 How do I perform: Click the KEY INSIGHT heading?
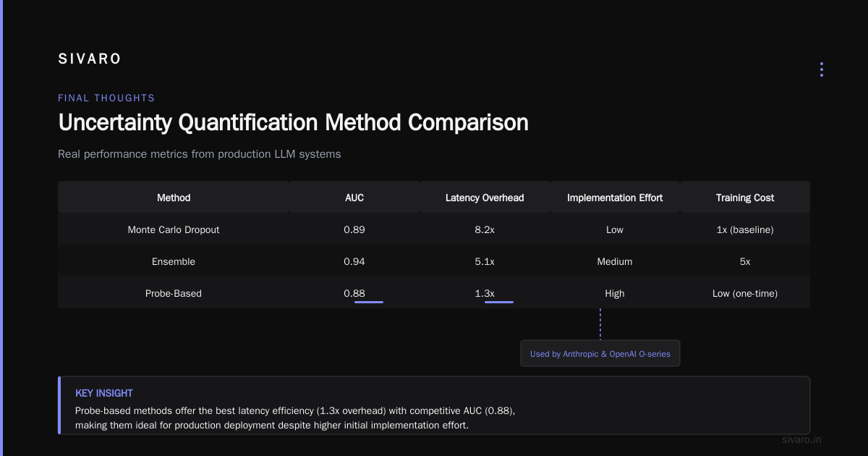point(104,393)
